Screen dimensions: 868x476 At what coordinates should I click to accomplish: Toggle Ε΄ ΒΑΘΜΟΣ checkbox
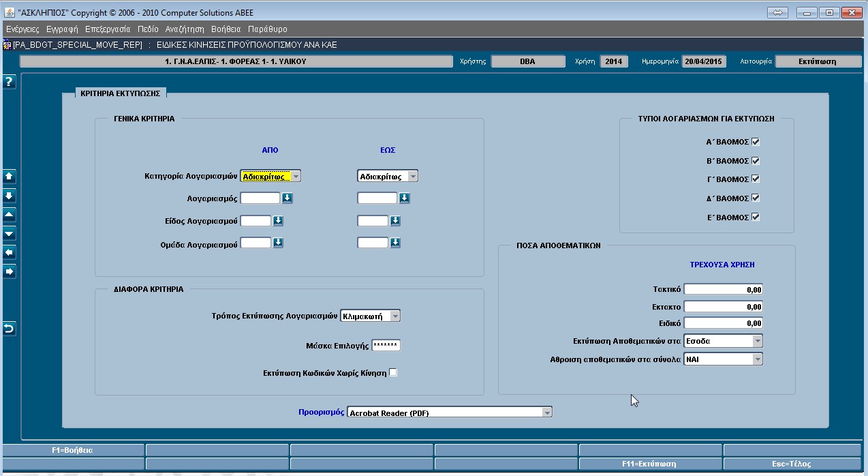click(756, 217)
